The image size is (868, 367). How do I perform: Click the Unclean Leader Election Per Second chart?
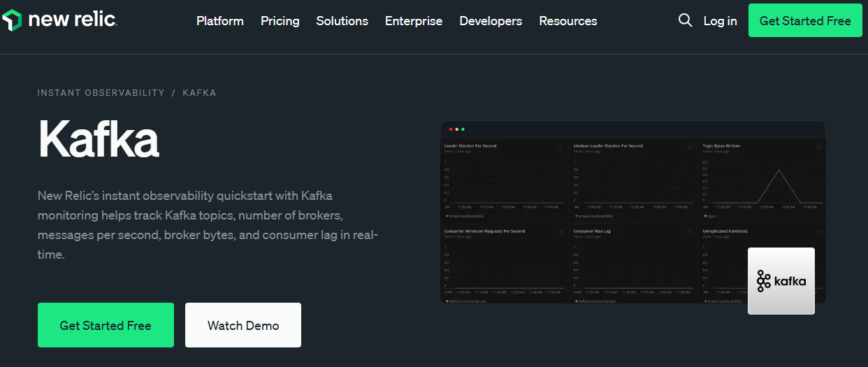pyautogui.click(x=633, y=179)
